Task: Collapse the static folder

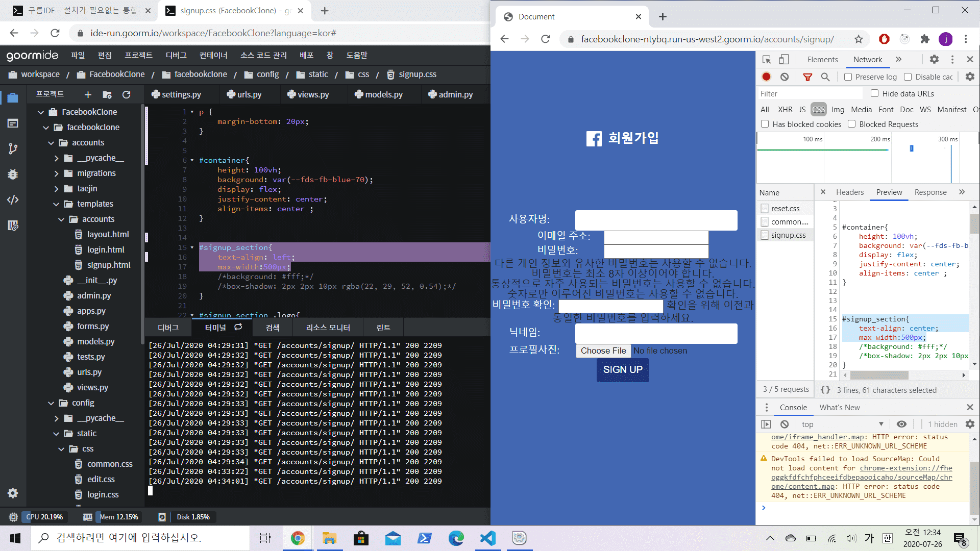Action: point(56,434)
